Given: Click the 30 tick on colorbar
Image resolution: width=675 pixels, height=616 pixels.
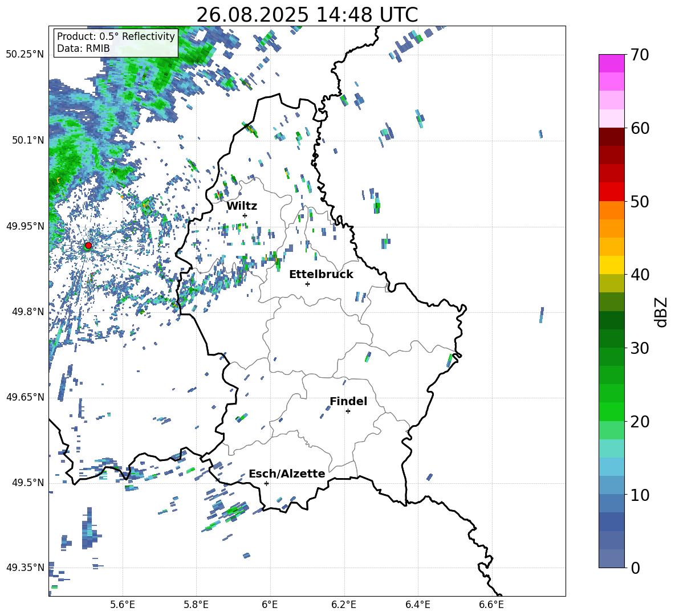Looking at the screenshot, I should tap(639, 348).
